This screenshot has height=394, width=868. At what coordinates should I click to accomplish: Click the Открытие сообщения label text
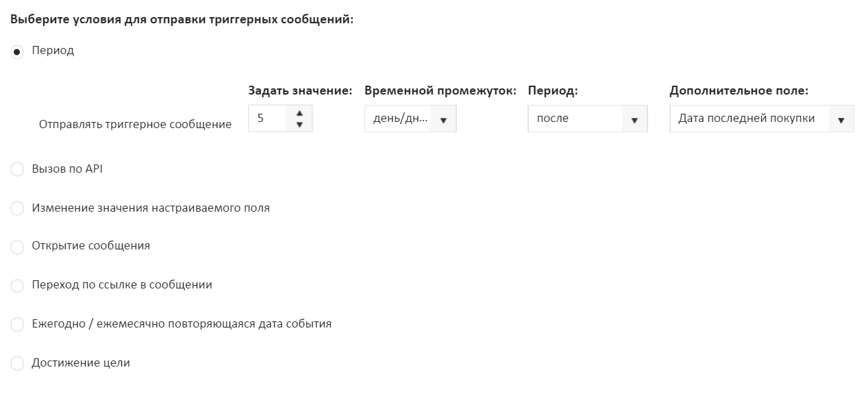90,245
